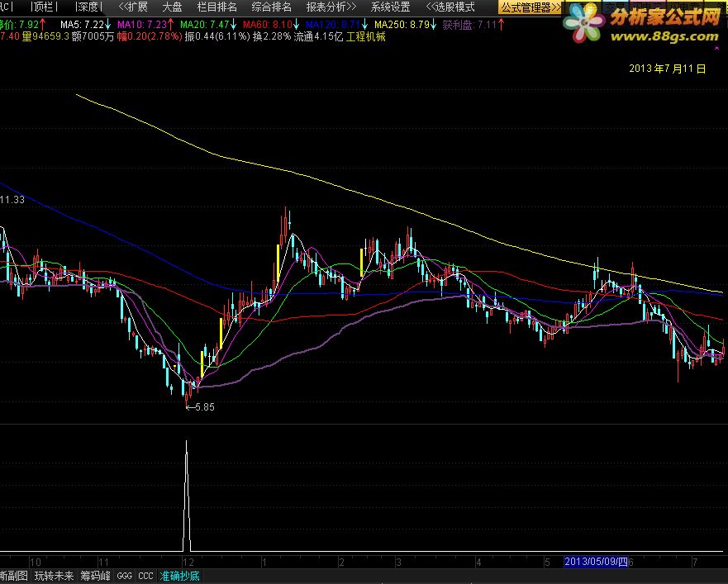This screenshot has height=584, width=728.
Task: Click the 流通4.15亿 value
Action: (x=318, y=36)
